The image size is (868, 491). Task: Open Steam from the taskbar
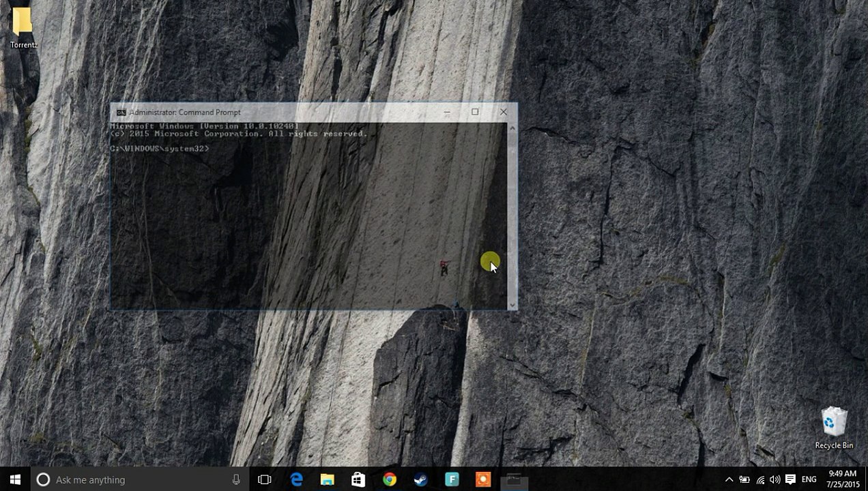click(x=421, y=479)
